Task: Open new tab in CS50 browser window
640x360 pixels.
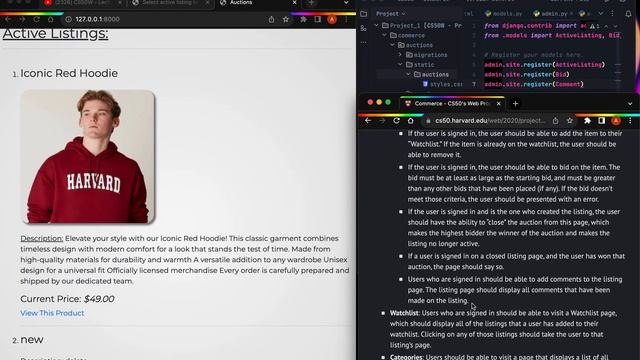Action: click(515, 104)
